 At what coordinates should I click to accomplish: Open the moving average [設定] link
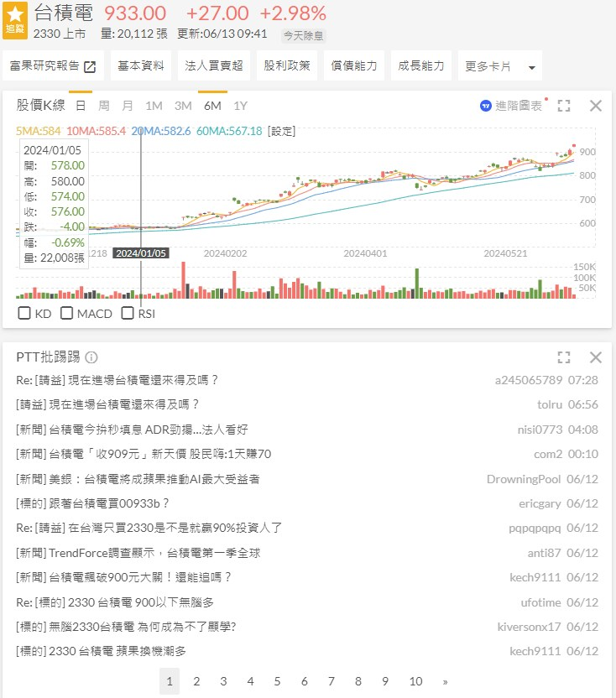click(281, 131)
